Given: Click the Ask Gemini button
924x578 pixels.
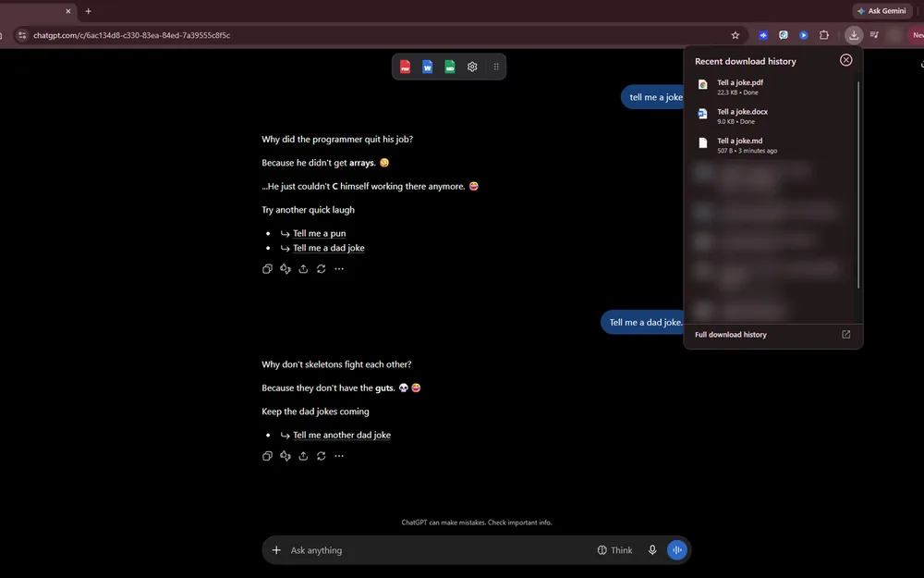Looking at the screenshot, I should (881, 10).
